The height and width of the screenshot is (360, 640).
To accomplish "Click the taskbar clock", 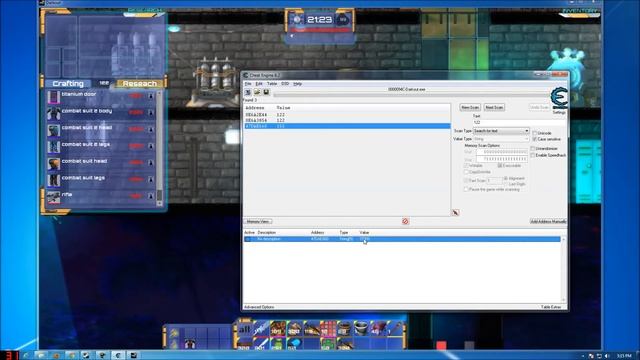I will 624,356.
